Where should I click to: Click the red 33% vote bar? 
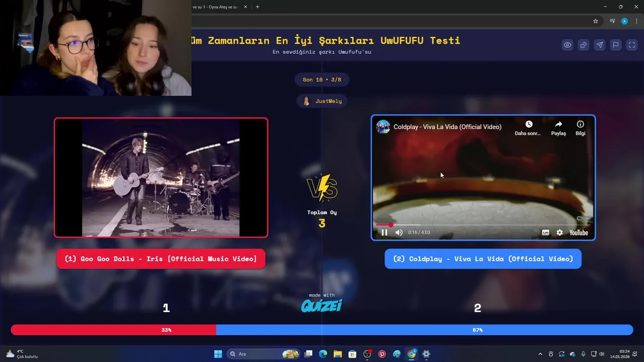tap(113, 330)
